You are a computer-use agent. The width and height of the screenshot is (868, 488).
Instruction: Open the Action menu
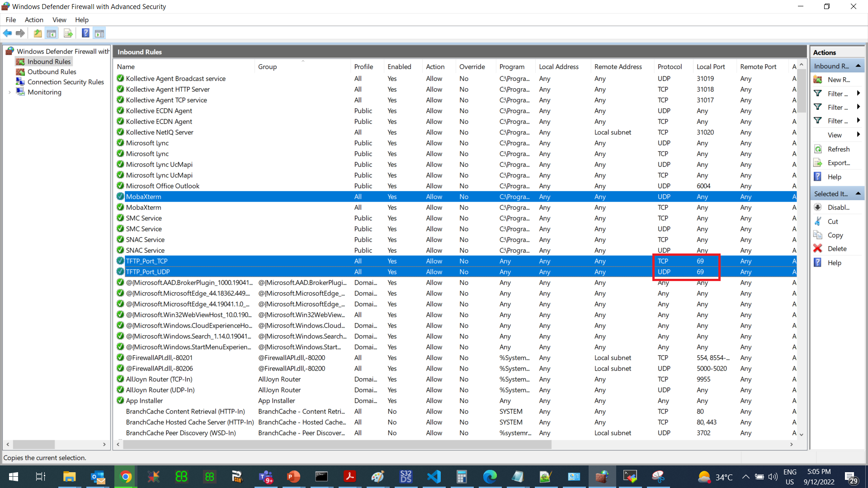pyautogui.click(x=34, y=20)
